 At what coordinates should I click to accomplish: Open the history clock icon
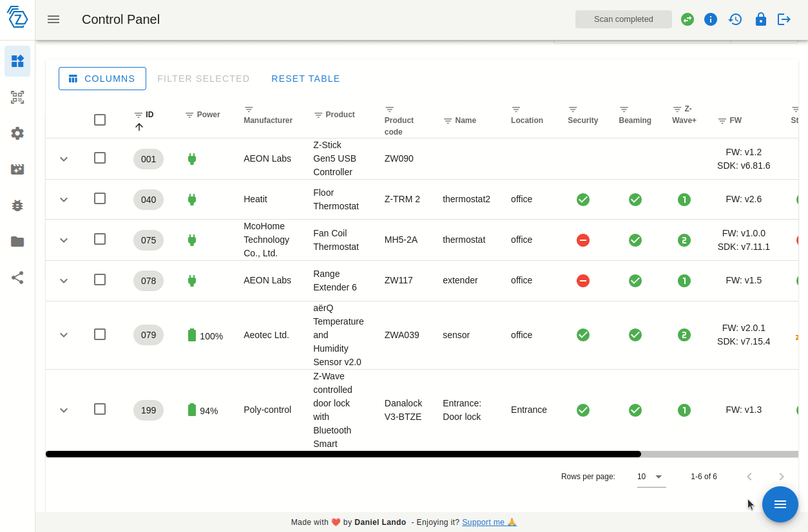(x=735, y=19)
